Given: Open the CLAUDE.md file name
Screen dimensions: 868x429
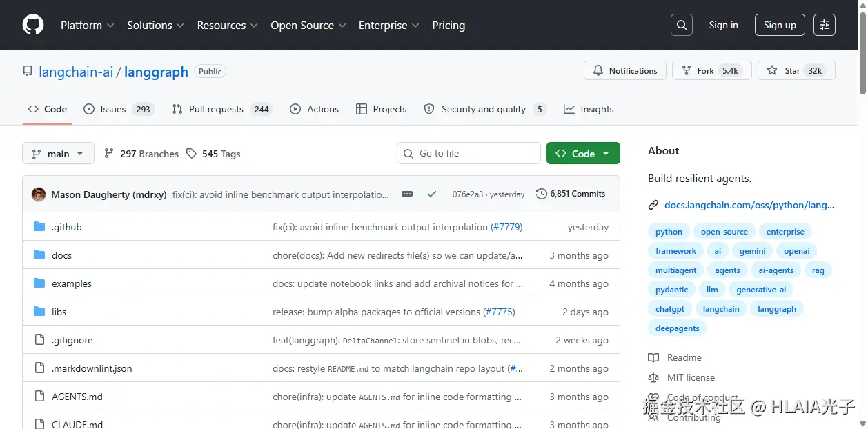Looking at the screenshot, I should [77, 424].
